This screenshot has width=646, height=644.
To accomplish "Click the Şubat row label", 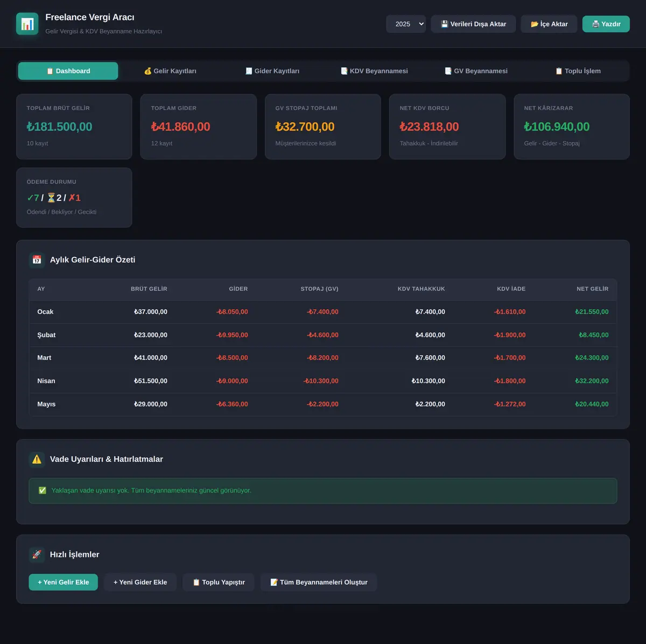I will (x=46, y=335).
